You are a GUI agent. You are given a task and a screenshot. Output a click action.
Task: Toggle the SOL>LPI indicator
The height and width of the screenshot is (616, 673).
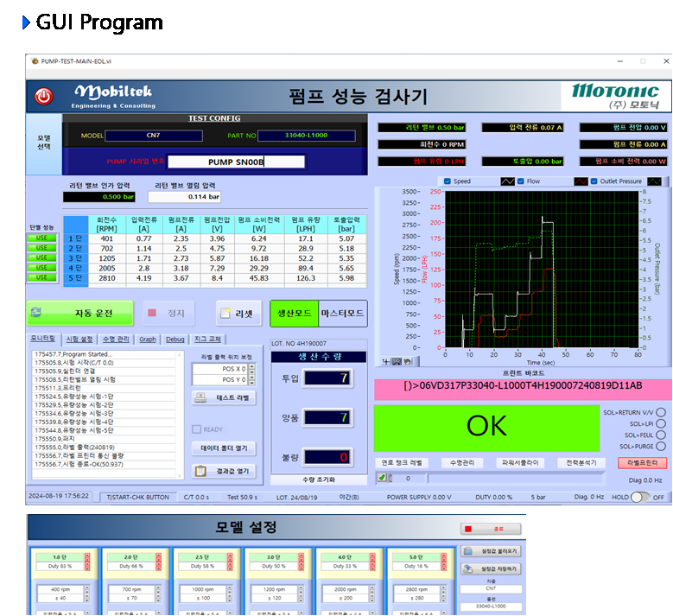click(661, 423)
